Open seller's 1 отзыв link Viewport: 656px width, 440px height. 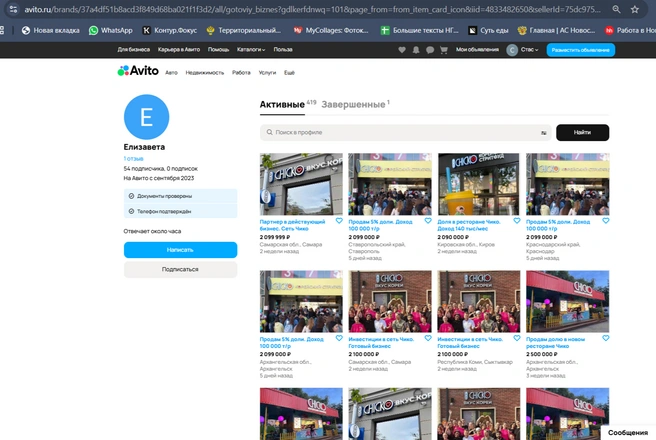point(133,159)
